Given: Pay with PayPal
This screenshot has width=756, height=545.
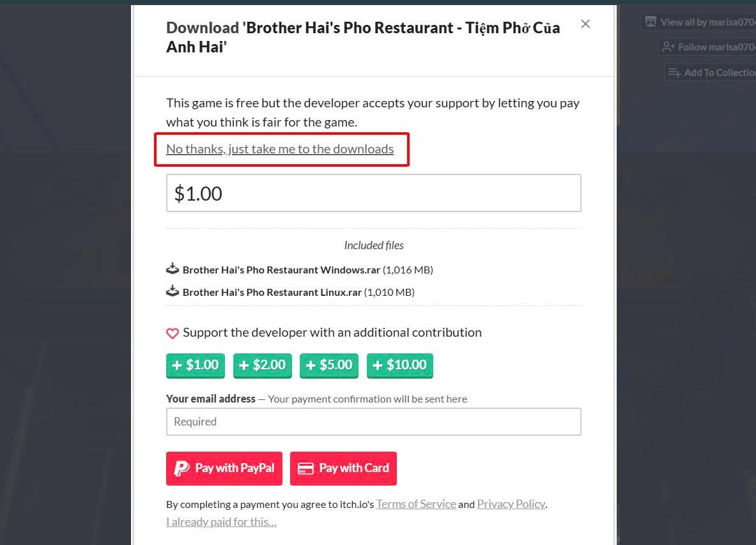Looking at the screenshot, I should coord(224,468).
